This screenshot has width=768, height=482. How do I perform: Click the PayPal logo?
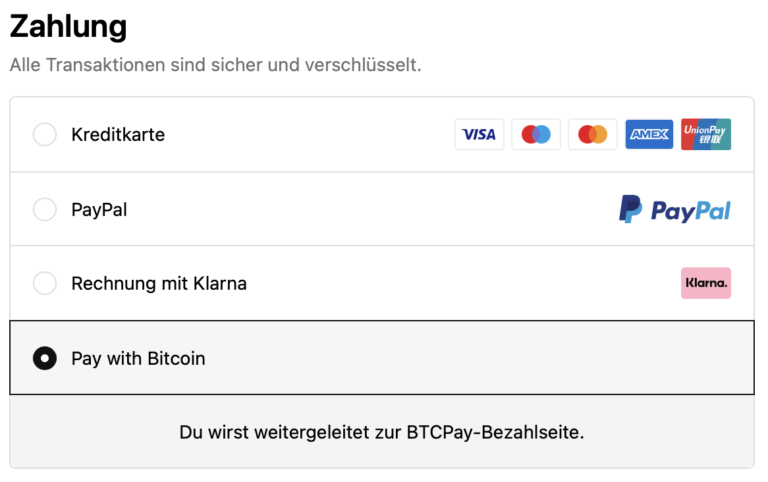pyautogui.click(x=674, y=209)
